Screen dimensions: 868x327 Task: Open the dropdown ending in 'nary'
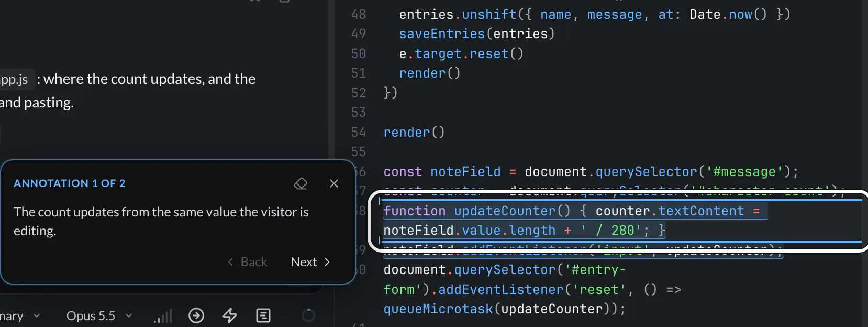coord(20,316)
